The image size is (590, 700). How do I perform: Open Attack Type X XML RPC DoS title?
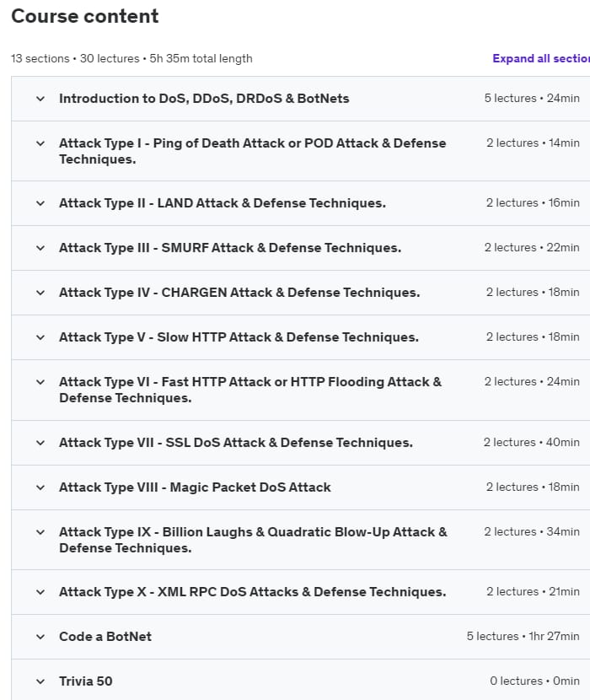tap(253, 592)
